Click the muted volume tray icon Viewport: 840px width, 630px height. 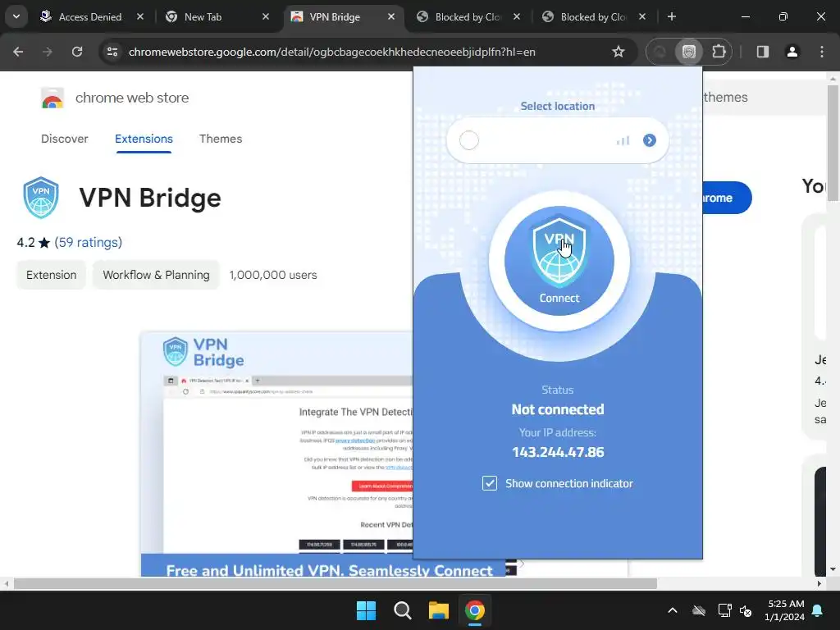click(x=745, y=610)
